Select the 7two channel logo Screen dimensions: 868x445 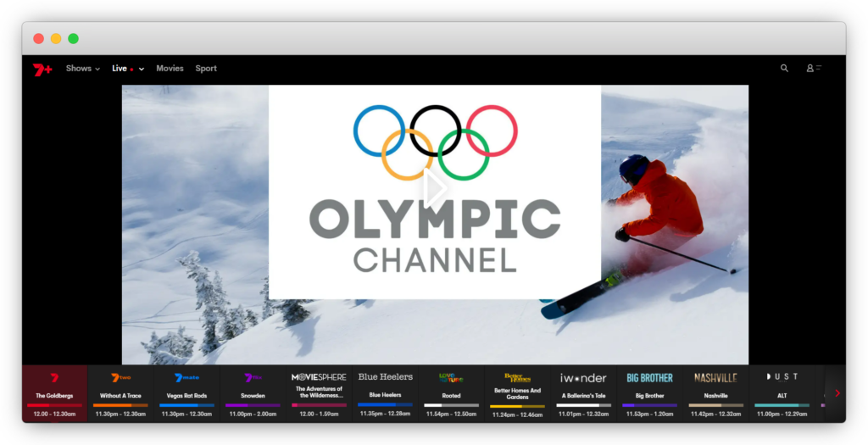pyautogui.click(x=120, y=377)
